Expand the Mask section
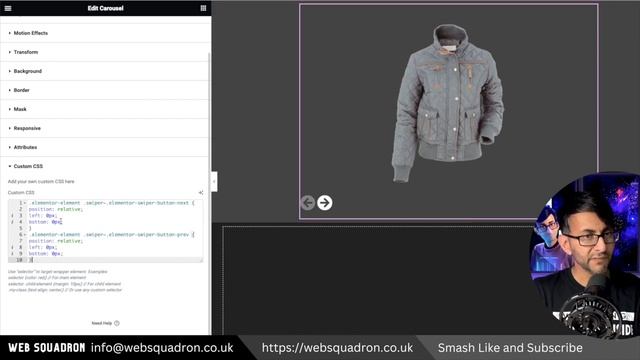The width and height of the screenshot is (640, 360). tap(104, 109)
